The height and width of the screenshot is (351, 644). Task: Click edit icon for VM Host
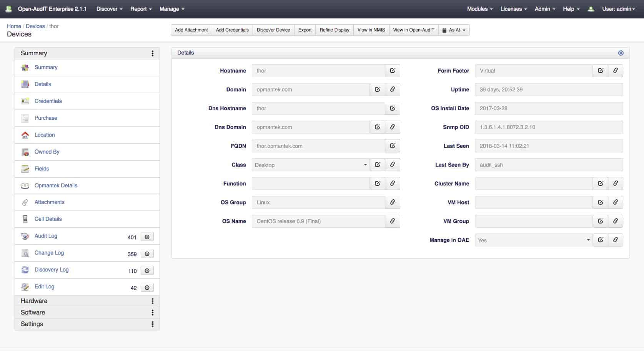pyautogui.click(x=600, y=202)
